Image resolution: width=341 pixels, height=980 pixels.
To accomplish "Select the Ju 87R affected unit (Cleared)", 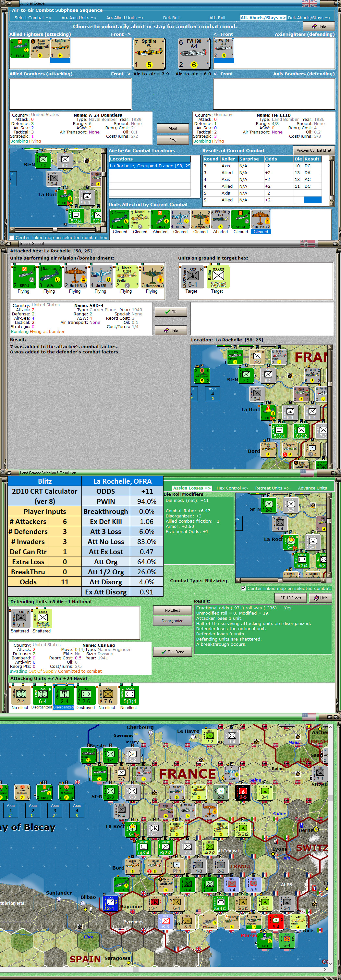I will 180,220.
